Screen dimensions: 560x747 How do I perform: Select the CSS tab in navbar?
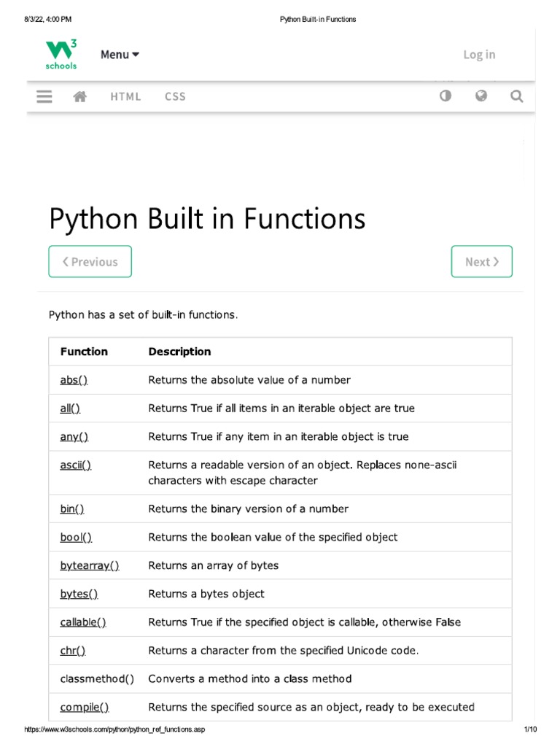pyautogui.click(x=175, y=96)
